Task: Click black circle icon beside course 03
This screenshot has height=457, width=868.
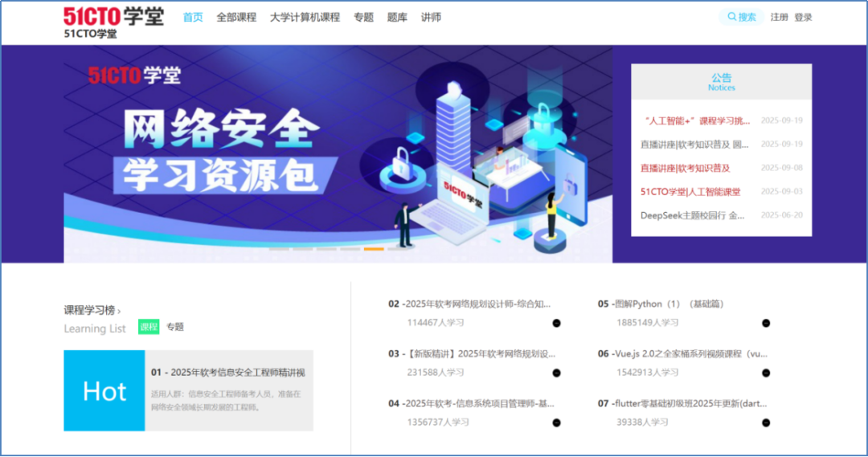Action: [x=556, y=373]
